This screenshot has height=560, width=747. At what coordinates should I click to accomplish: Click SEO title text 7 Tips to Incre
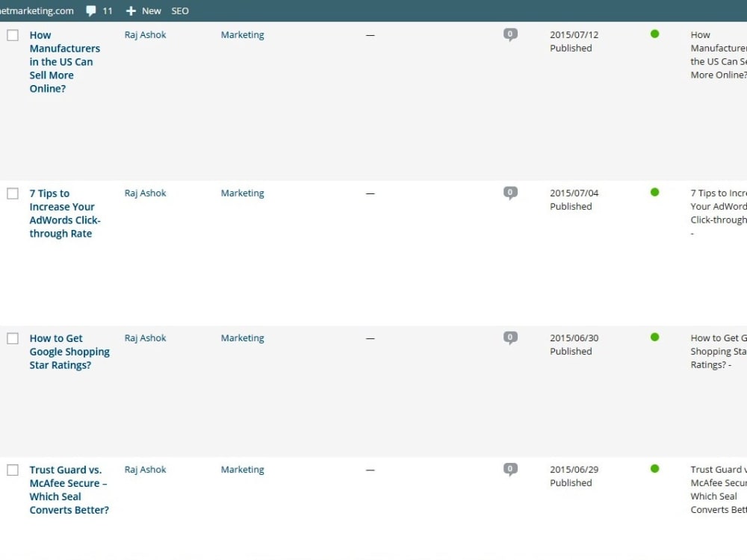coord(719,213)
